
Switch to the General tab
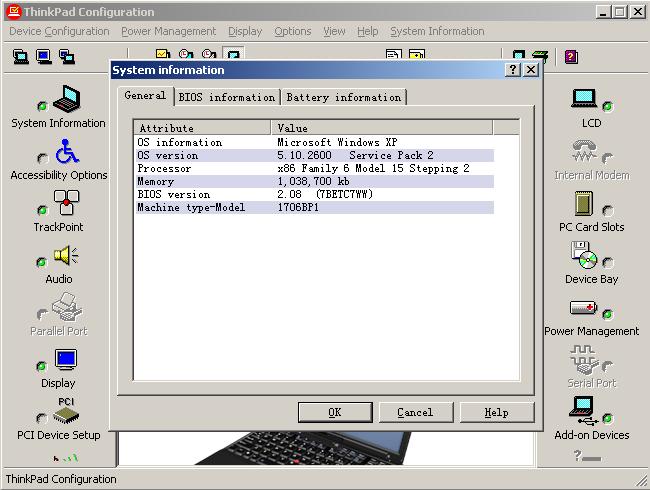point(145,96)
